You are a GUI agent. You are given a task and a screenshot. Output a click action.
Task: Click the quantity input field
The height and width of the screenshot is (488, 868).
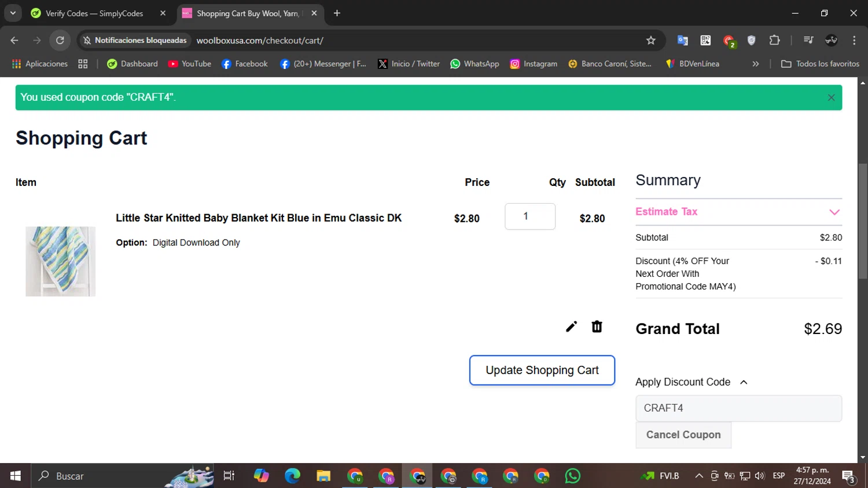(x=530, y=217)
